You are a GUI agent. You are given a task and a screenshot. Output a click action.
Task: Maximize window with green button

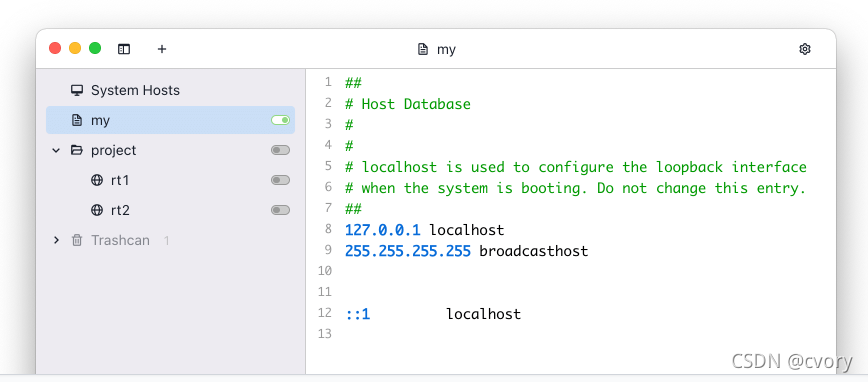click(95, 48)
